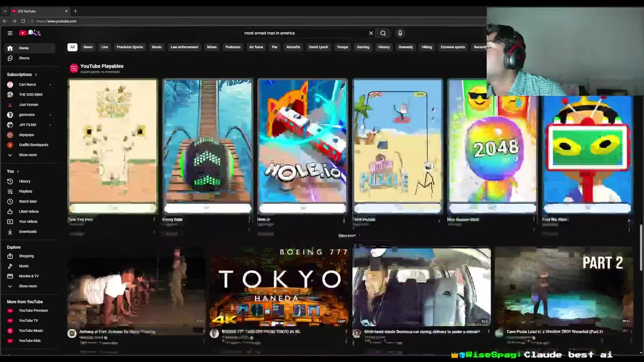This screenshot has width=644, height=362.
Task: Play the wooden bridge ball playable
Action: (x=208, y=146)
